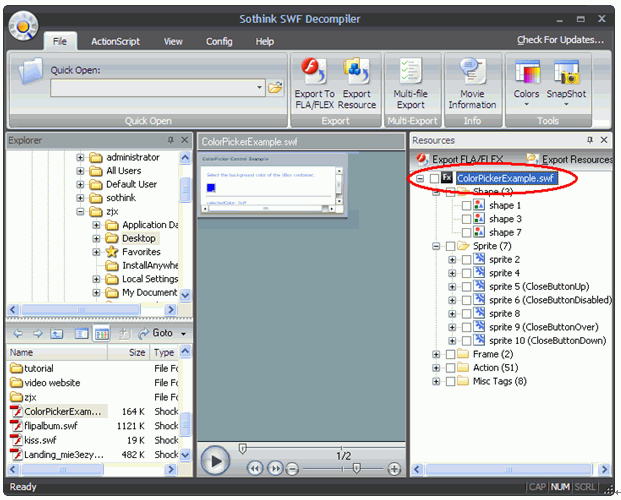This screenshot has height=500, width=621.
Task: Expand the Misc Tags (8) node
Action: coord(436,382)
